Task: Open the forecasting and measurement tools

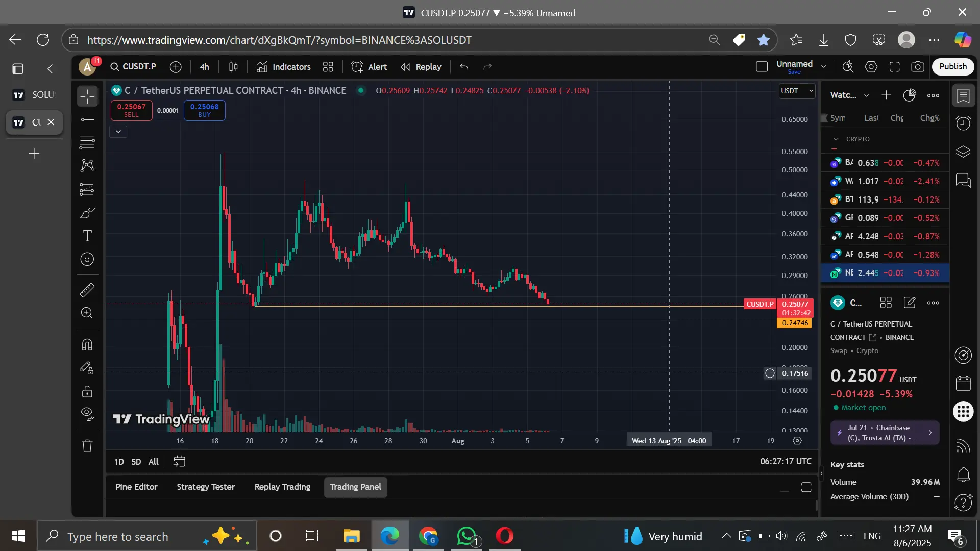Action: [87, 189]
